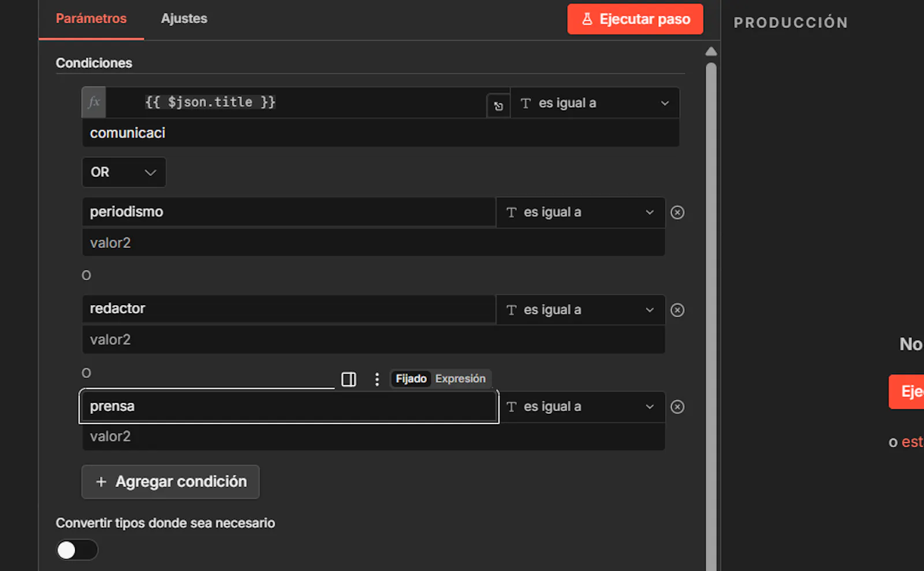Open the Ajustes tab
The height and width of the screenshot is (571, 924).
pyautogui.click(x=184, y=18)
